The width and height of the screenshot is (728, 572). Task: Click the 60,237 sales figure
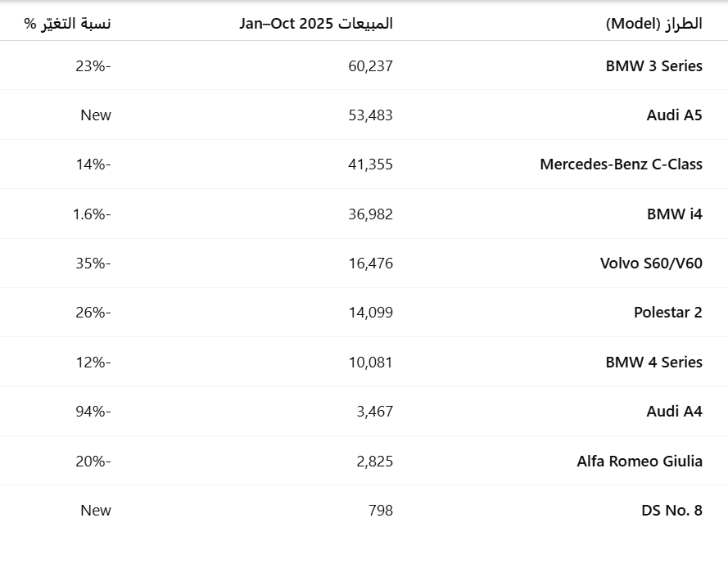coord(370,66)
